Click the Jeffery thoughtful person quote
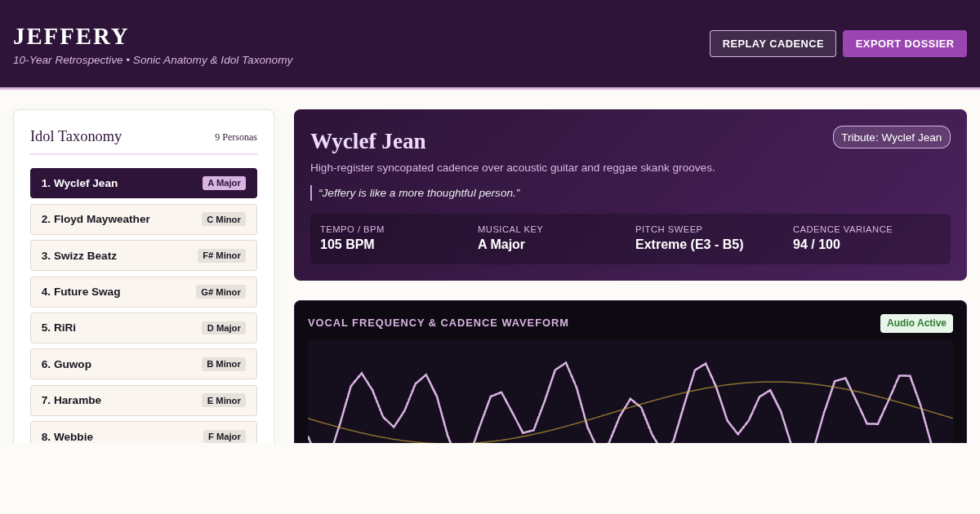Viewport: 980px width, 514px height. pyautogui.click(x=419, y=193)
